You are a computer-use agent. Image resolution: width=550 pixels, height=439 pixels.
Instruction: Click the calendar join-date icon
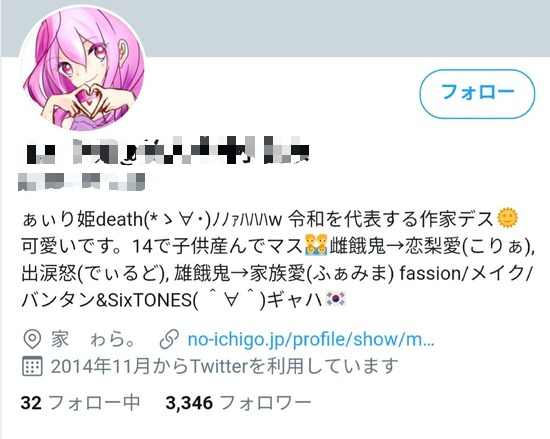(x=32, y=366)
